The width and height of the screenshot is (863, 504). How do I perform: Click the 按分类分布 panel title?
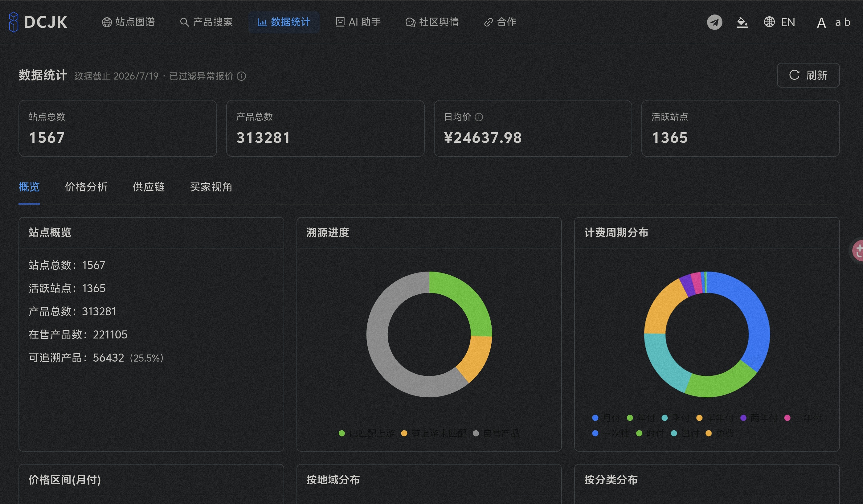[x=611, y=480]
